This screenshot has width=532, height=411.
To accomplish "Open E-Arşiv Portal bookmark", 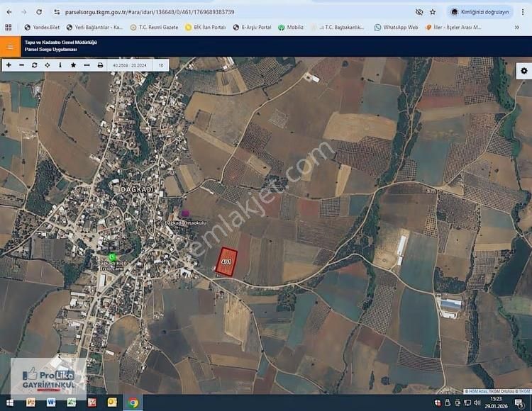I will (x=252, y=28).
